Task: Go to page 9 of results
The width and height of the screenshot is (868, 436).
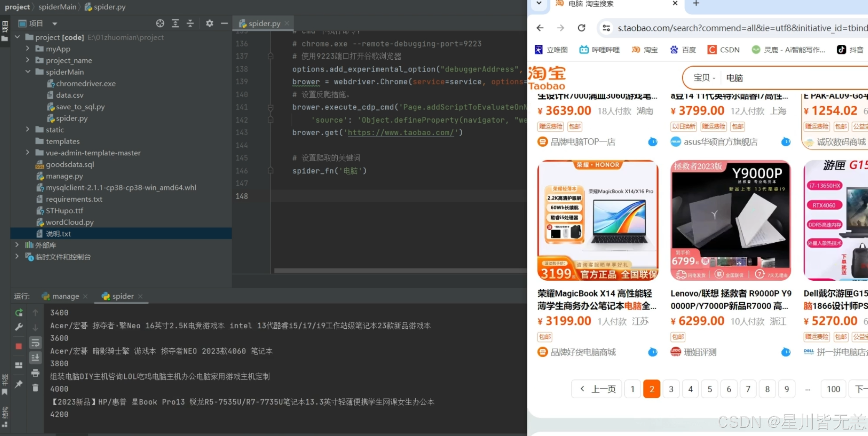Action: [787, 389]
